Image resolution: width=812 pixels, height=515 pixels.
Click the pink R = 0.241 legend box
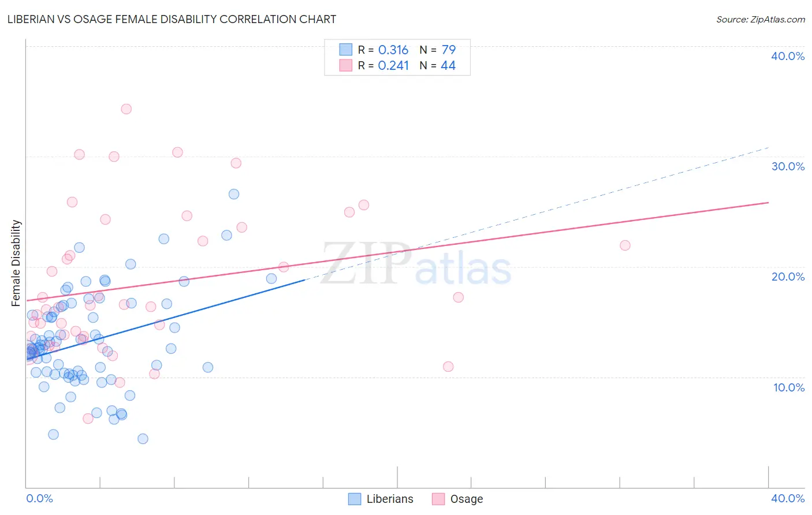(x=345, y=65)
